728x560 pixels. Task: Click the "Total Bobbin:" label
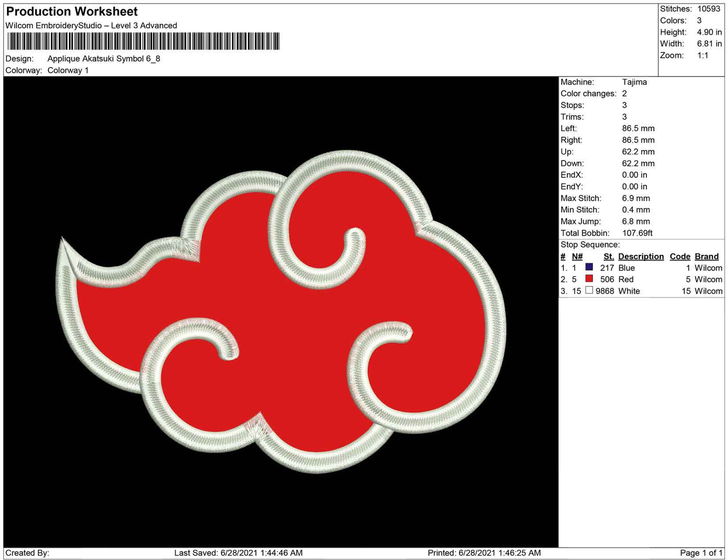click(x=585, y=233)
